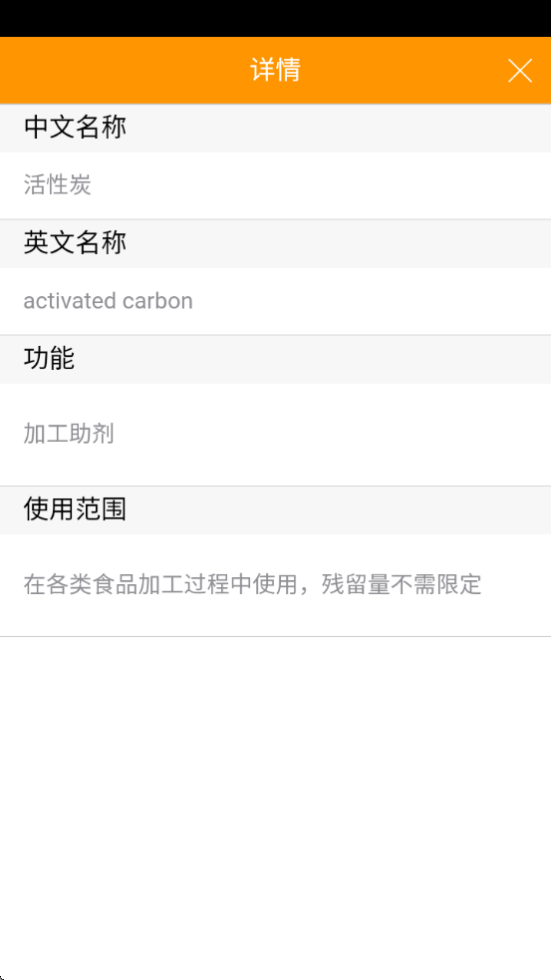The height and width of the screenshot is (980, 551).
Task: Select the 英文名称 section header
Action: pyautogui.click(x=275, y=243)
